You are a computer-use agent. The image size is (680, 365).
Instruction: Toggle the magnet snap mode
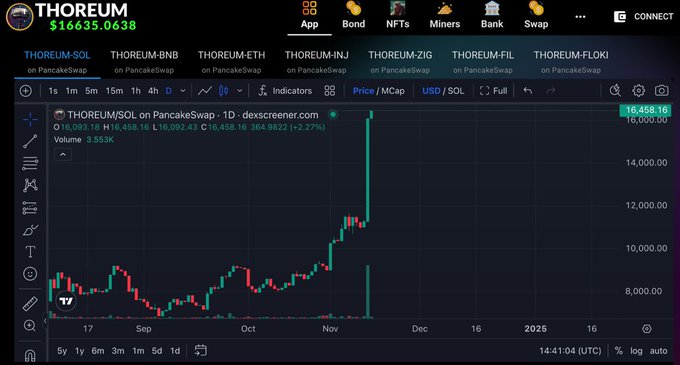[x=30, y=356]
